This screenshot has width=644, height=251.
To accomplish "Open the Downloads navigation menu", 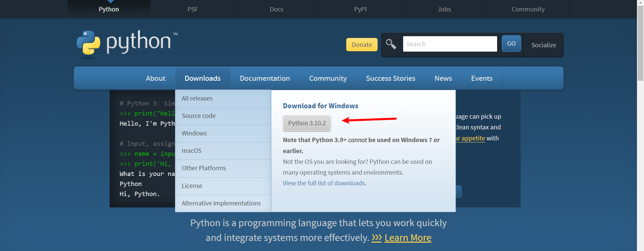I will 203,78.
